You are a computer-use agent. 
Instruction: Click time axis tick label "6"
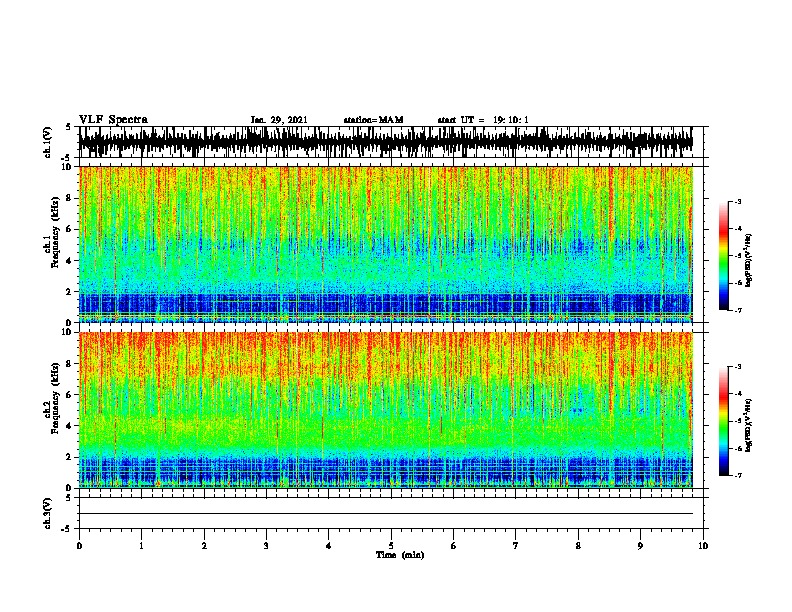click(453, 546)
